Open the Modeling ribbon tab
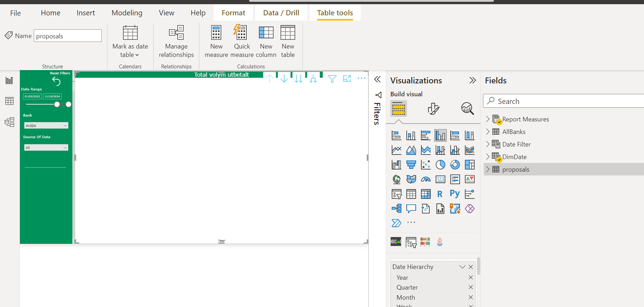The width and height of the screenshot is (644, 307). tap(127, 13)
